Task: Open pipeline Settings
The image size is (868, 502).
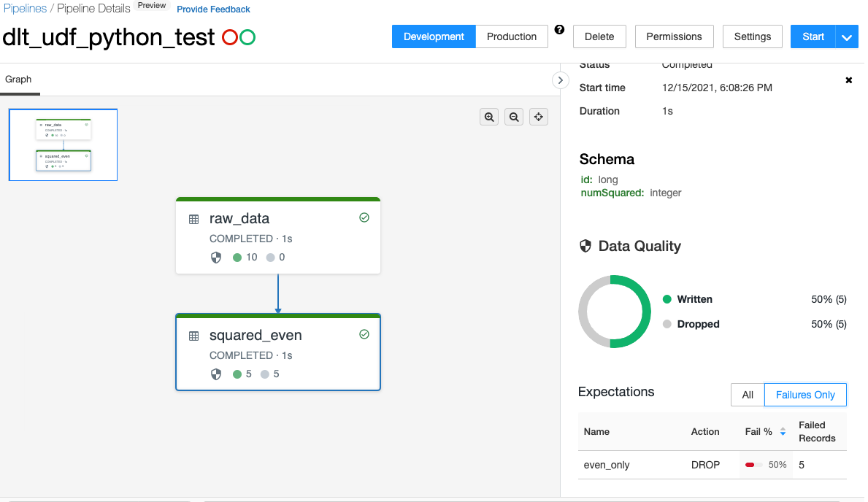Action: click(x=753, y=36)
